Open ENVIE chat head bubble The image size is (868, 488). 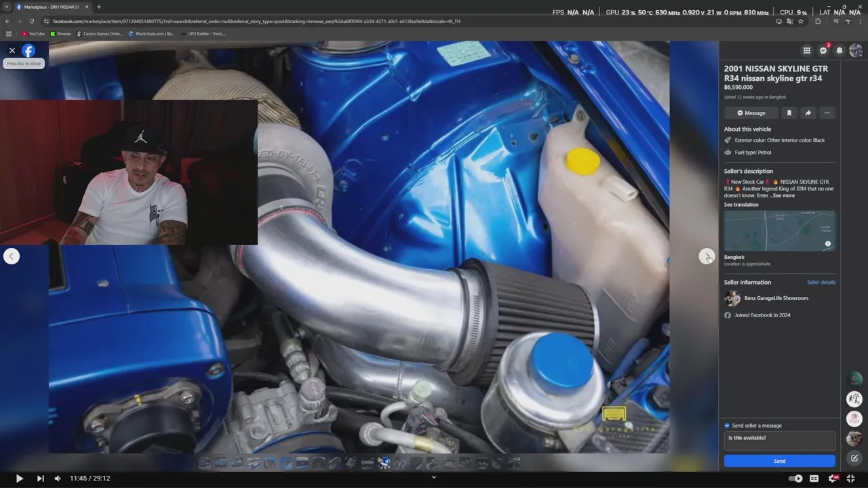854,419
